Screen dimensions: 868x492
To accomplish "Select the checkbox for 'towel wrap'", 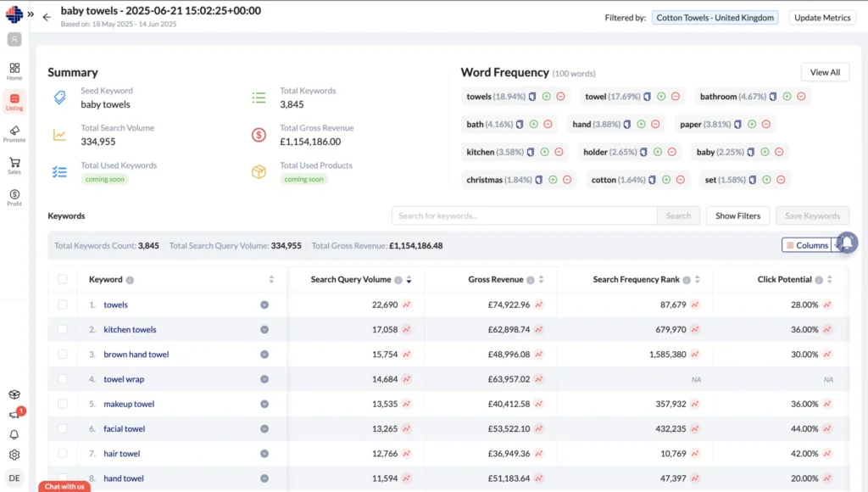I will 63,379.
